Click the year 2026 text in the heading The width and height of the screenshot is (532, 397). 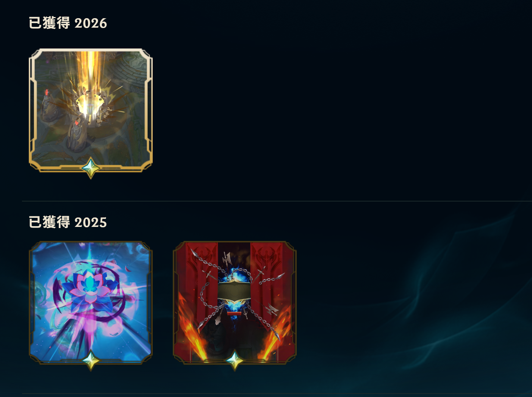[91, 23]
